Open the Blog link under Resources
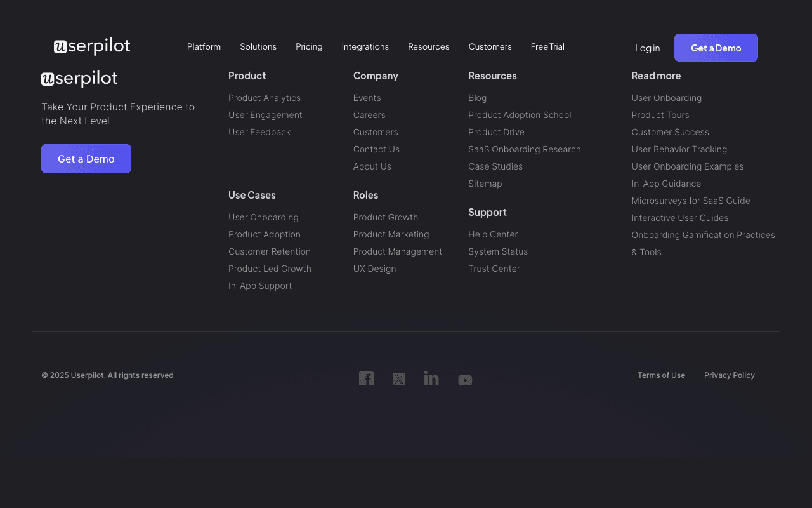The width and height of the screenshot is (812, 508). click(x=477, y=98)
